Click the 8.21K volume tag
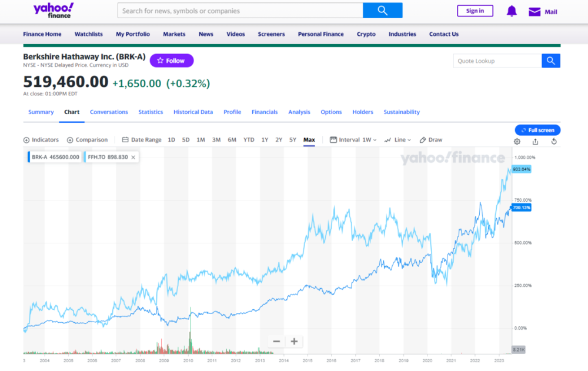The width and height of the screenshot is (588, 371). (x=519, y=350)
